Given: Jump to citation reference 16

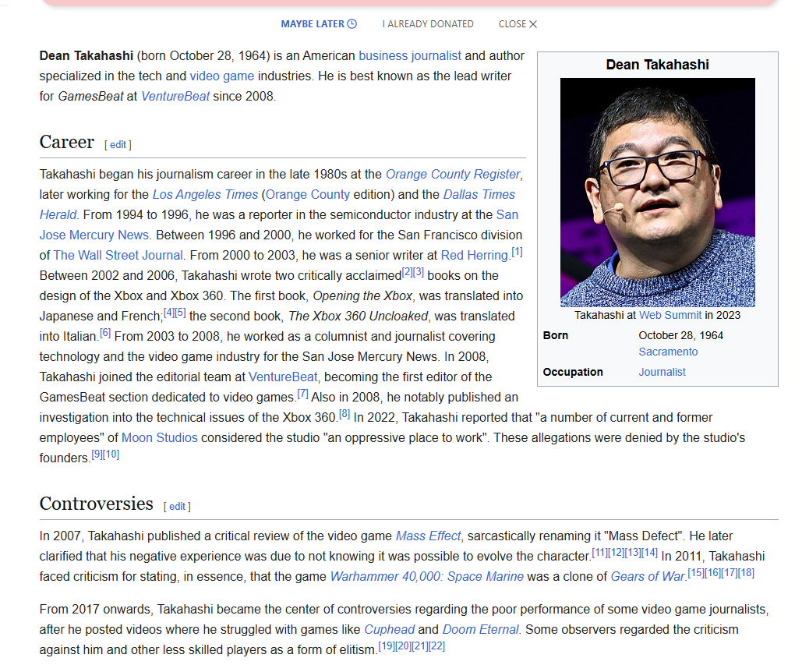Looking at the screenshot, I should click(713, 573).
